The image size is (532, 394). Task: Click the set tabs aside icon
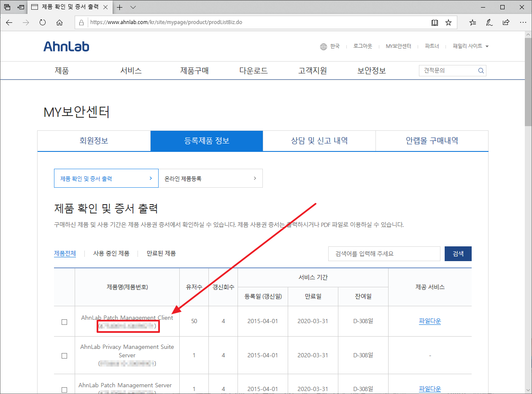(x=21, y=7)
